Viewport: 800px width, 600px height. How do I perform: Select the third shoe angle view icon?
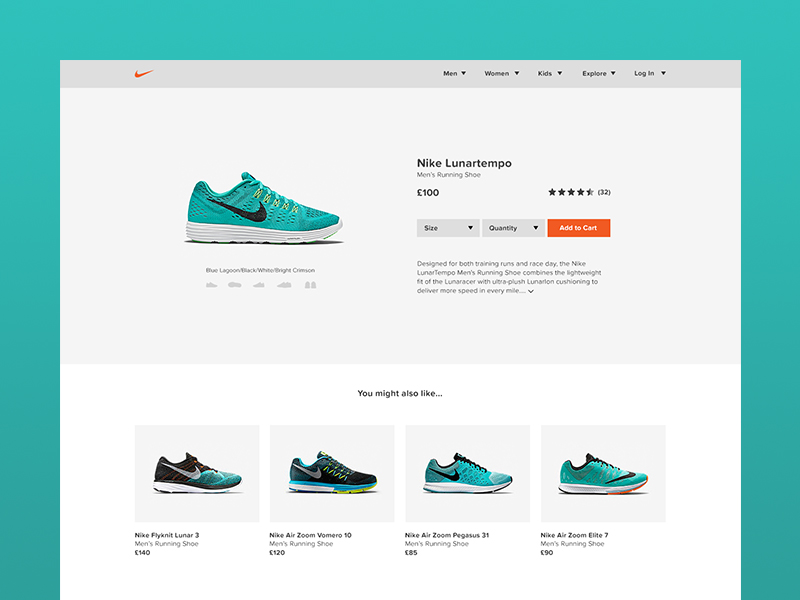pos(259,285)
